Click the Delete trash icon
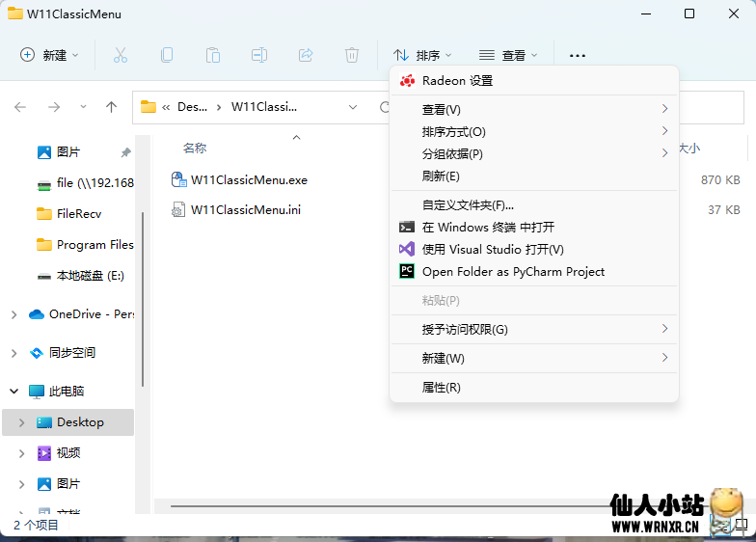Image resolution: width=756 pixels, height=542 pixels. pyautogui.click(x=351, y=56)
